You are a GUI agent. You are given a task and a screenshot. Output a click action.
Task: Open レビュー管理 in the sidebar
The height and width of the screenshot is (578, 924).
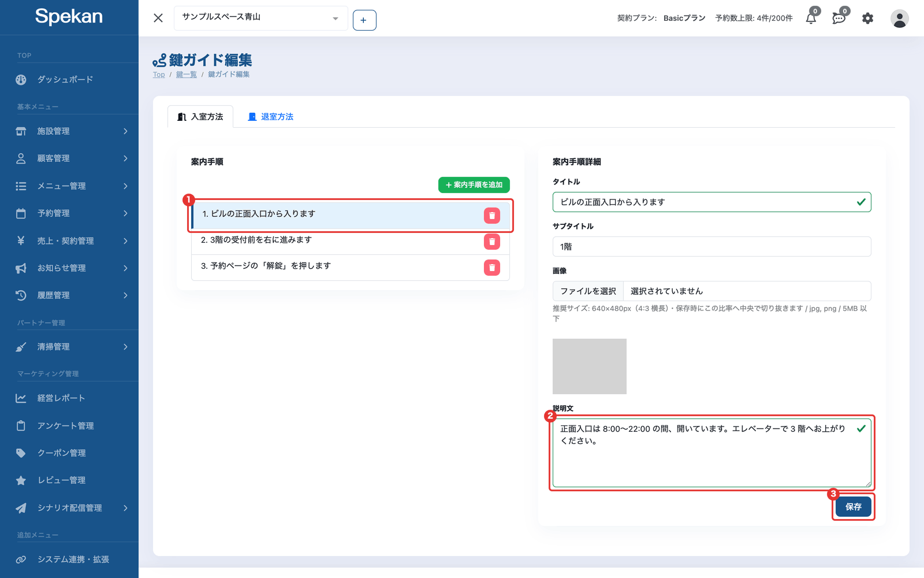point(69,480)
